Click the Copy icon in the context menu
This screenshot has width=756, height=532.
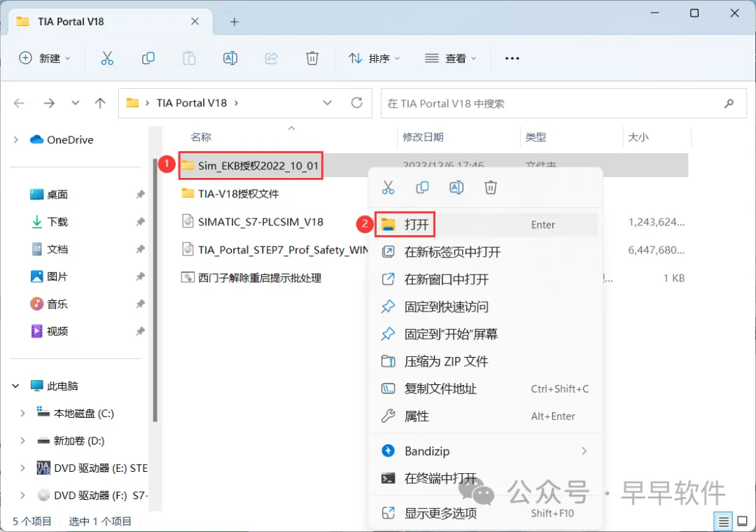click(x=422, y=187)
